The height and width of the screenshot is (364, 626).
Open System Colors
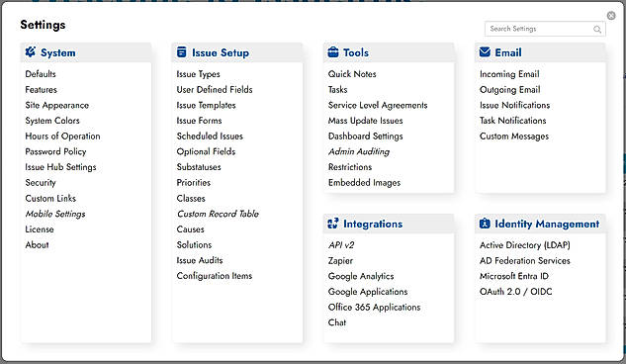pyautogui.click(x=52, y=121)
